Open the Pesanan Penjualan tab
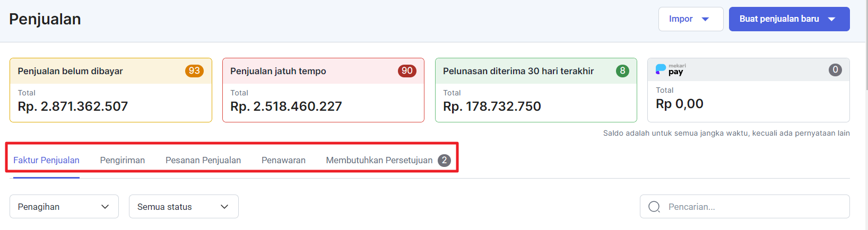Image resolution: width=868 pixels, height=230 pixels. 203,160
